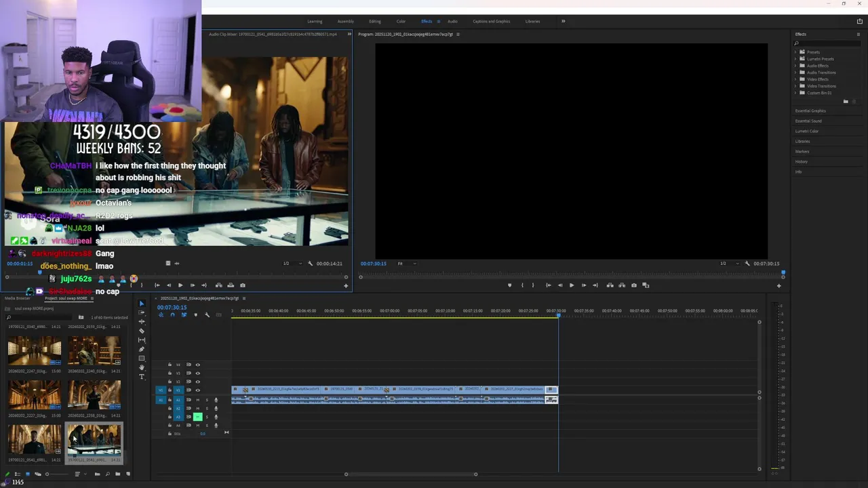868x488 pixels.
Task: Add a marker in the timeline panel
Action: tap(196, 314)
